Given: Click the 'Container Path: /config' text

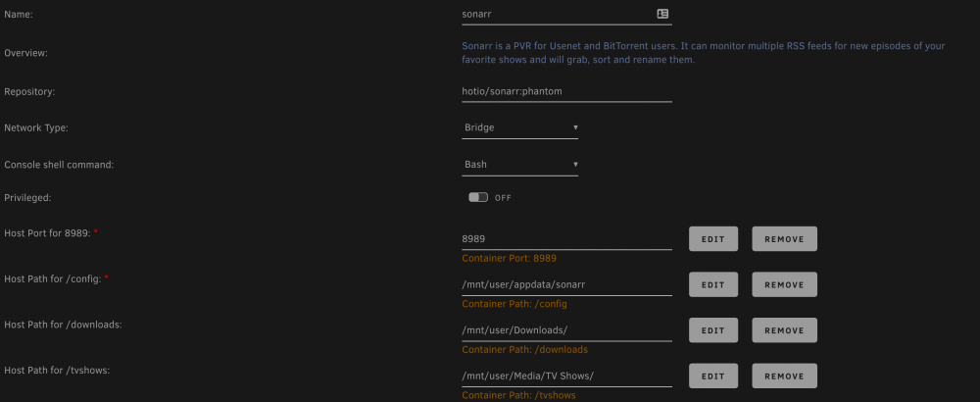Looking at the screenshot, I should (514, 304).
